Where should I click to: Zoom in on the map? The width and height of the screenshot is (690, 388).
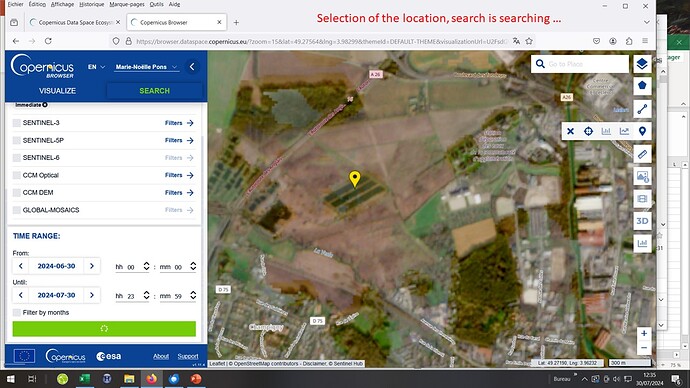coord(644,333)
